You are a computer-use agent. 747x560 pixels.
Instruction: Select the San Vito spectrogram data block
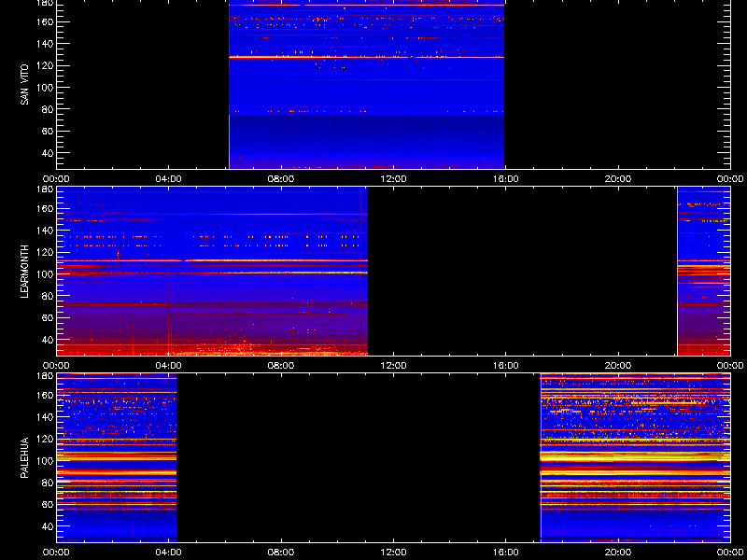366,84
